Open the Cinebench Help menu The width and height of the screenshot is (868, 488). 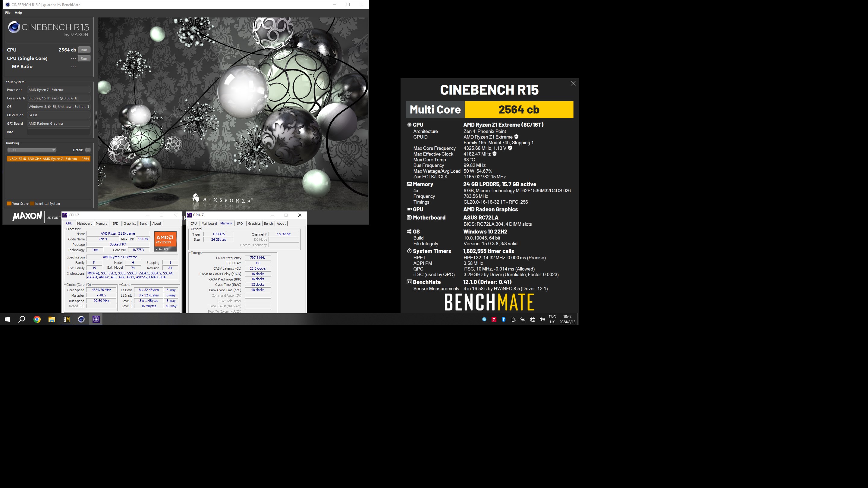(x=18, y=12)
